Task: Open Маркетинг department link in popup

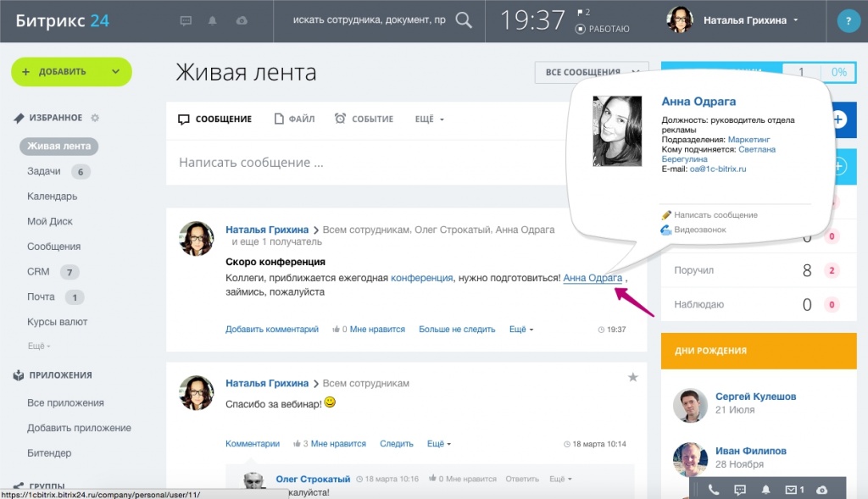Action: 748,140
